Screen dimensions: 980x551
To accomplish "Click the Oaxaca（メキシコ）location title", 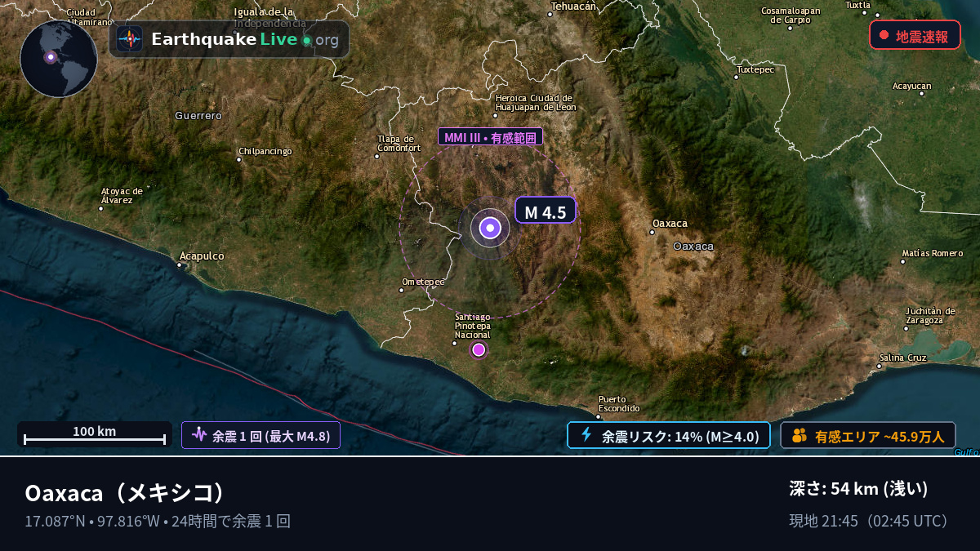I will (124, 493).
